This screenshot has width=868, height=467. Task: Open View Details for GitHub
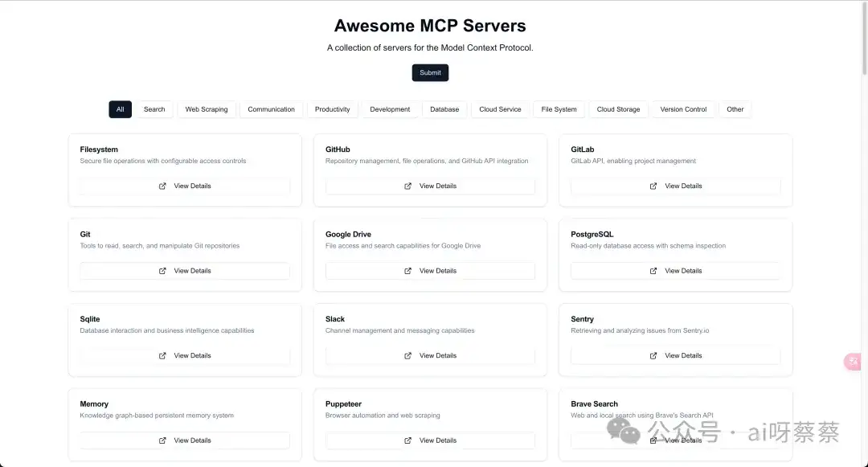click(x=430, y=186)
